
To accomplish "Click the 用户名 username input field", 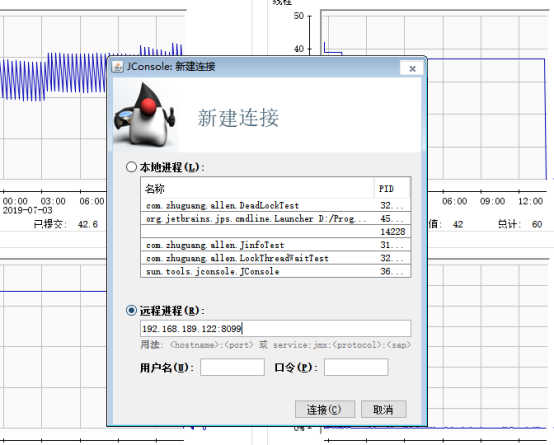I will tap(232, 367).
